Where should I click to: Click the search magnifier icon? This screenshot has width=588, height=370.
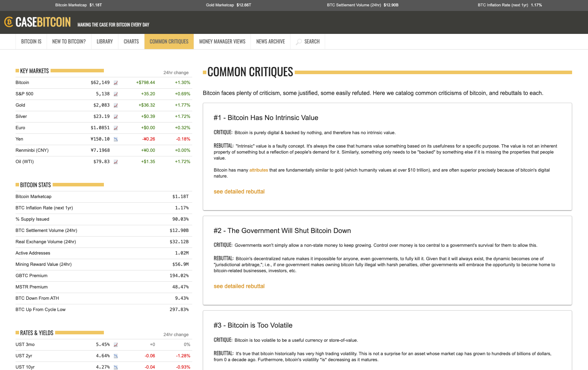pyautogui.click(x=299, y=42)
